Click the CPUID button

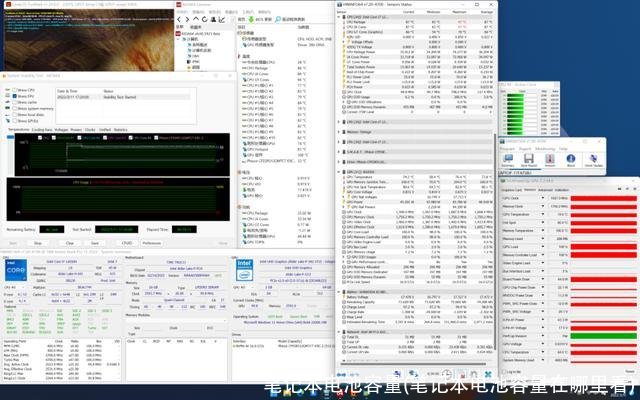click(127, 242)
